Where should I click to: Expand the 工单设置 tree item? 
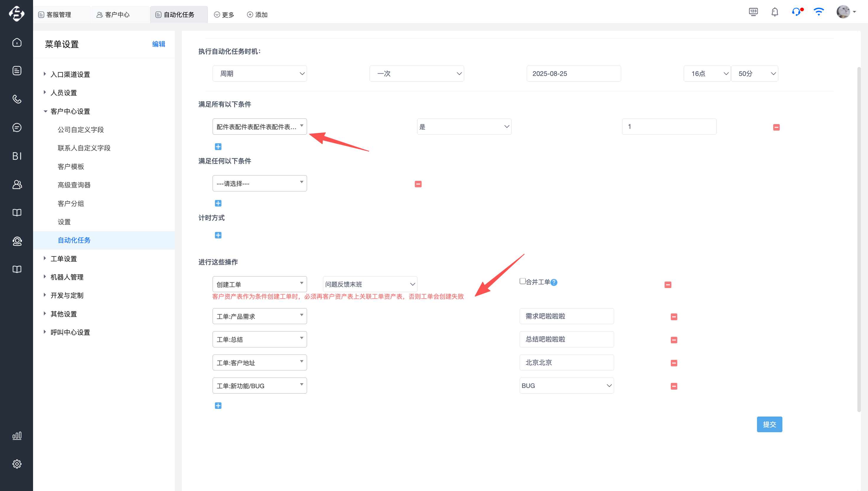(64, 259)
